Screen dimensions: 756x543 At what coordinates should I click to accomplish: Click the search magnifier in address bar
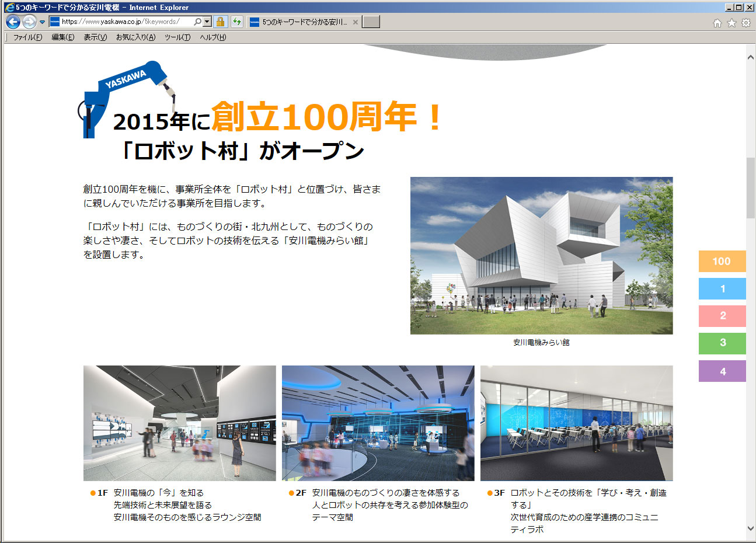pos(197,22)
